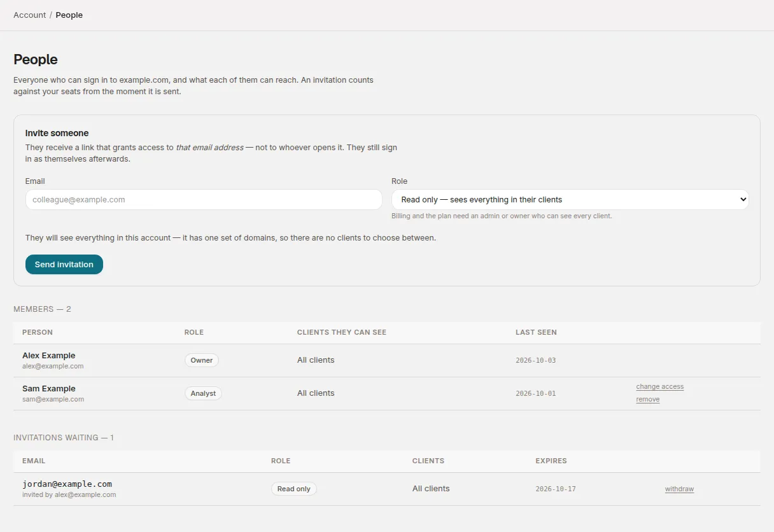Select the jordan@example.com invitation email
This screenshot has width=774, height=532.
pyautogui.click(x=67, y=484)
